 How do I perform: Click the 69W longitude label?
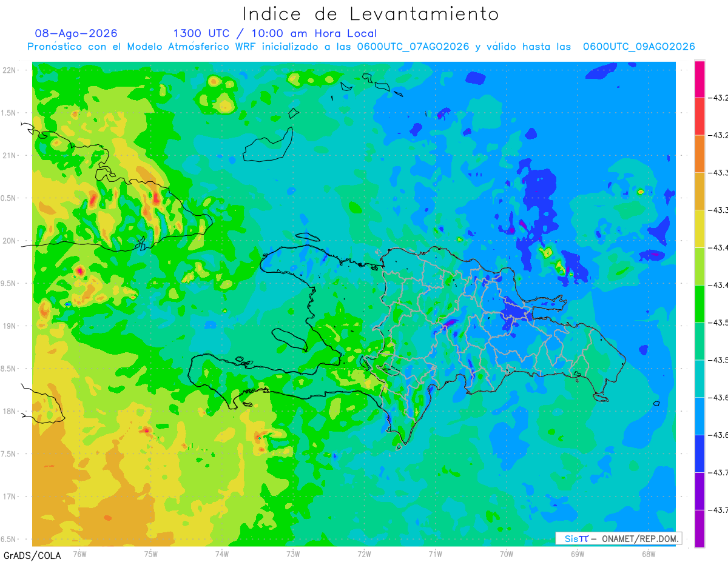pos(578,554)
